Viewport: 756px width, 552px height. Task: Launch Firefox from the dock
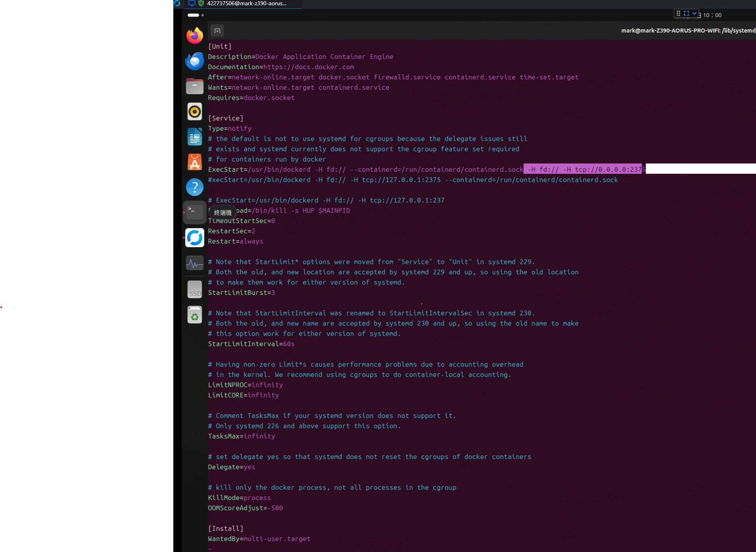click(x=194, y=35)
